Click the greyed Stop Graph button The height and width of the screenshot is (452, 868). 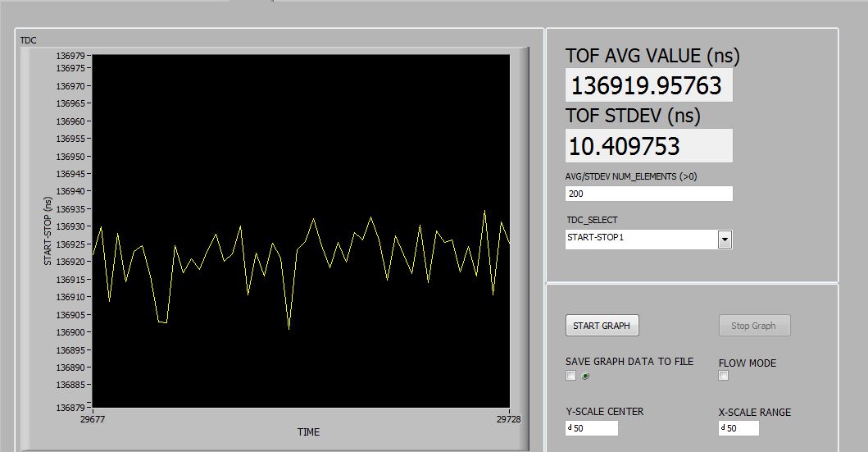pyautogui.click(x=754, y=326)
